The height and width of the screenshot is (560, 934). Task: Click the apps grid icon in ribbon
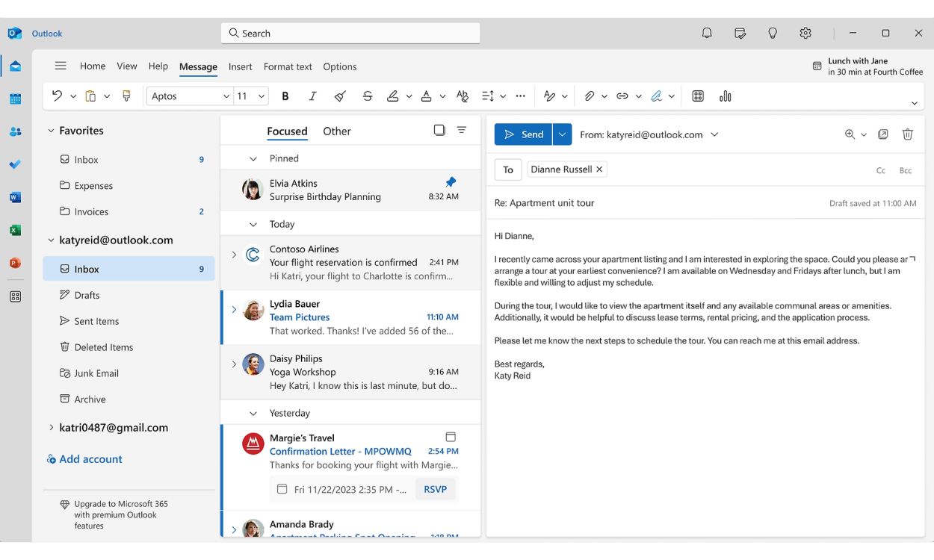[698, 96]
